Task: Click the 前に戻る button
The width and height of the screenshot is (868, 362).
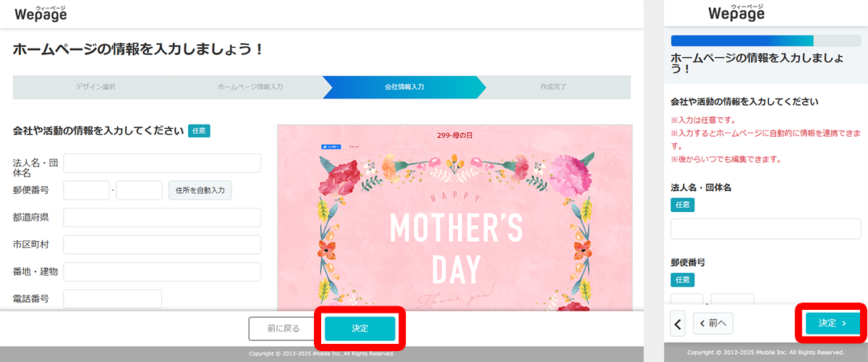Action: click(x=284, y=328)
